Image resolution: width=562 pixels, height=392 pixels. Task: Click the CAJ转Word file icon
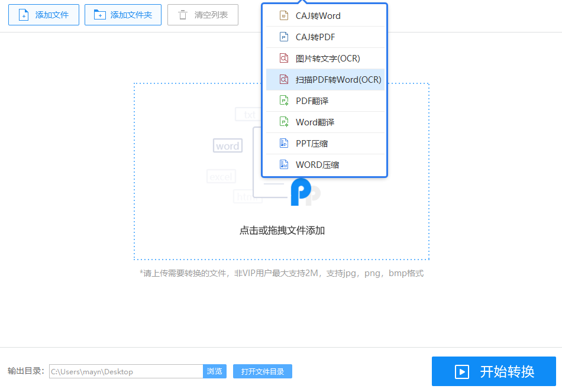(x=284, y=16)
